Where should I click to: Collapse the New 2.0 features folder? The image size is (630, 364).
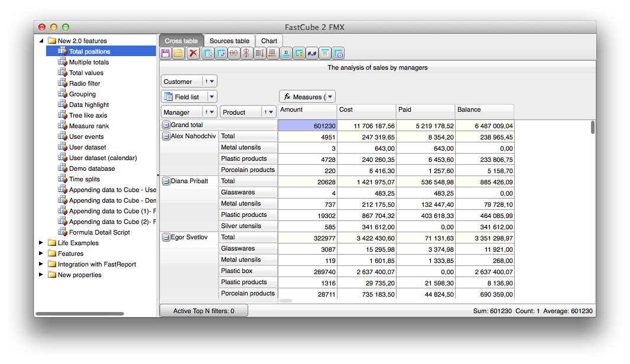pyautogui.click(x=41, y=41)
